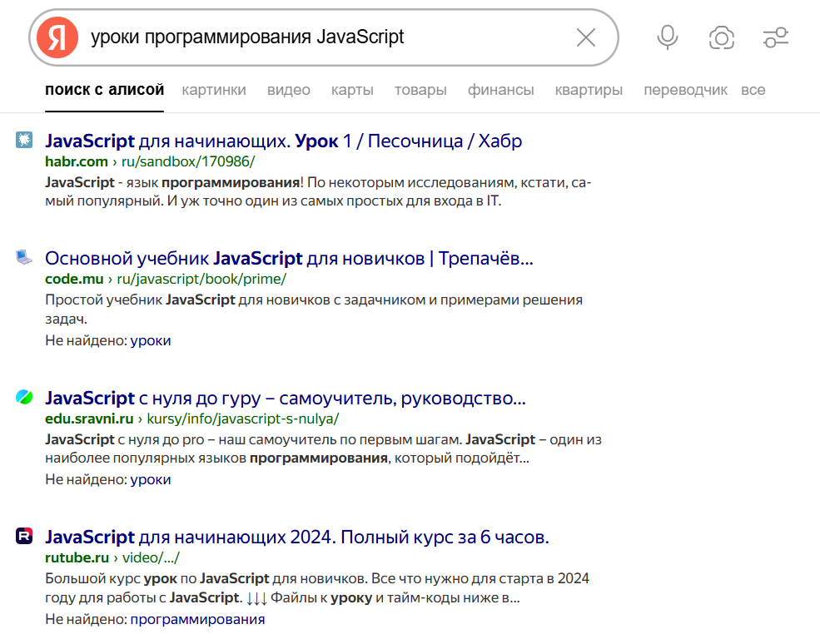The image size is (820, 644).
Task: Select the 'поиск с алисой' tab
Action: point(105,90)
